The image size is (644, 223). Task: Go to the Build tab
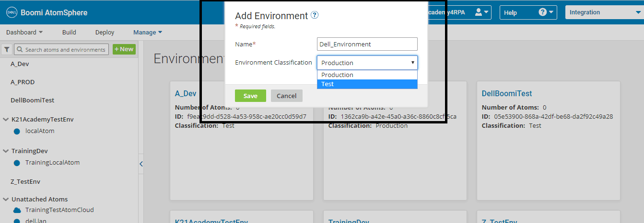pos(69,33)
